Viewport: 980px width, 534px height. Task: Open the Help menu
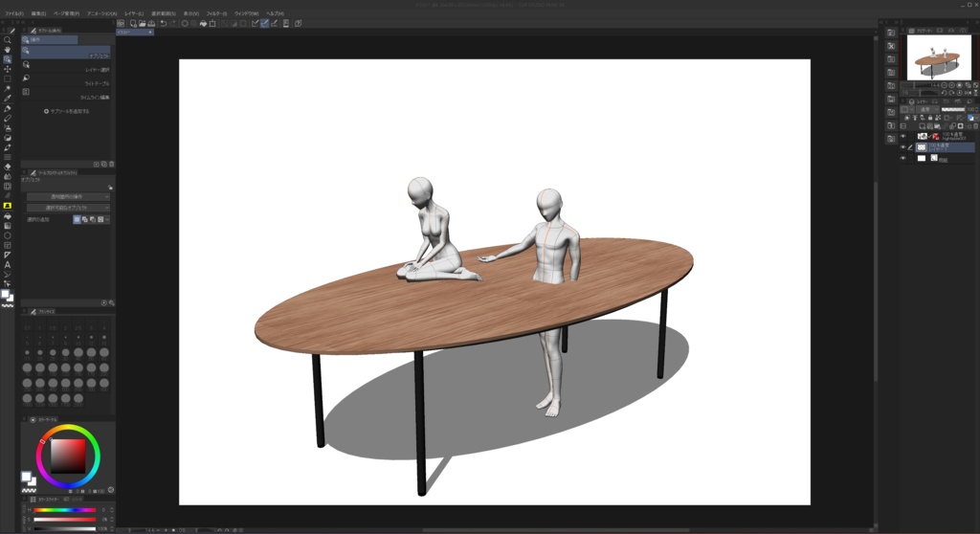point(275,13)
